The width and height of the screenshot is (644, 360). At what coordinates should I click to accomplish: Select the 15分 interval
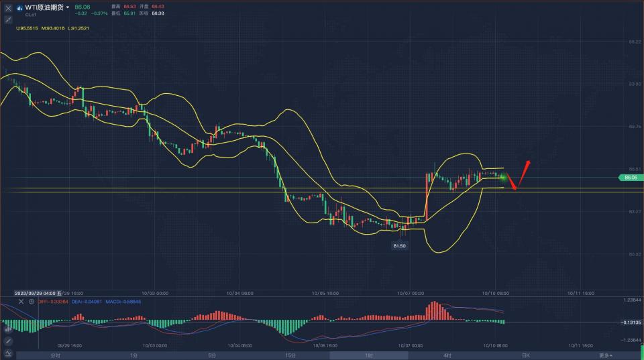click(290, 355)
